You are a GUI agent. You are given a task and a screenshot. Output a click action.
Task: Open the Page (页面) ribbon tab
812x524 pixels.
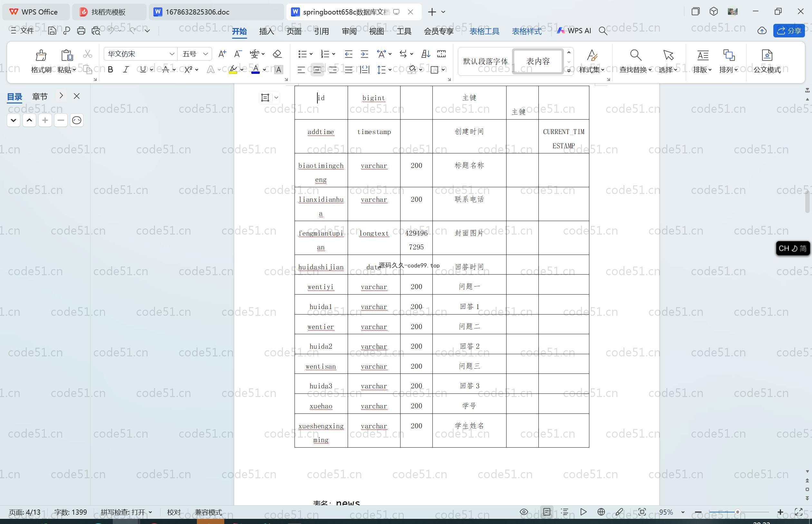point(294,31)
